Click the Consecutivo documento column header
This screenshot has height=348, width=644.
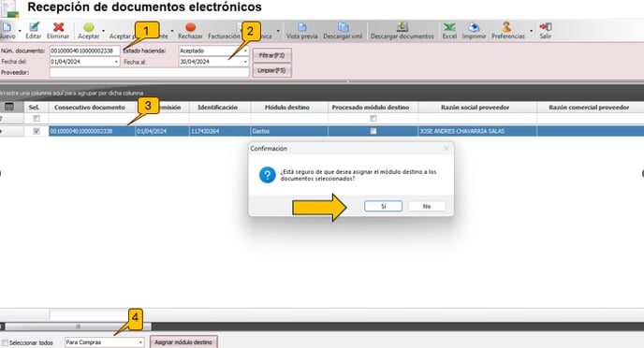coord(90,107)
